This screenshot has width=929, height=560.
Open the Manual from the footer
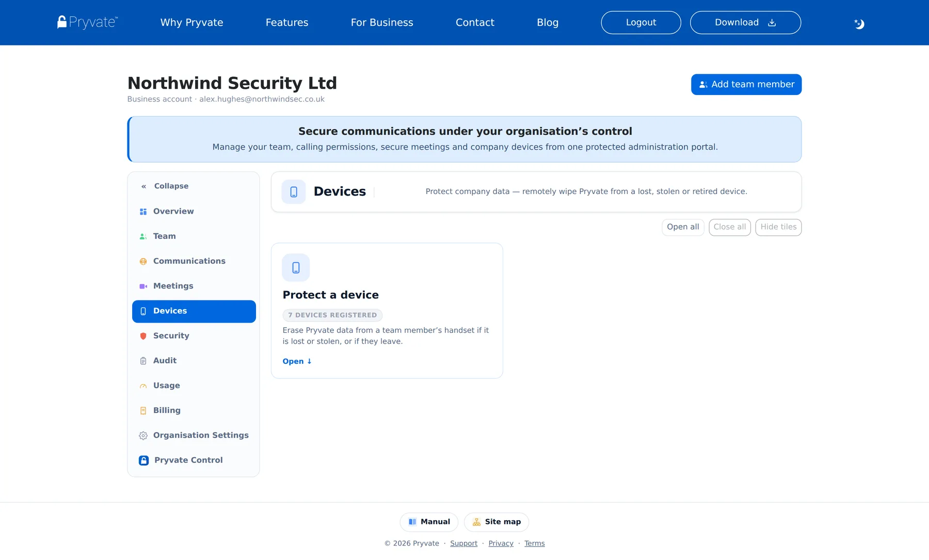429,522
